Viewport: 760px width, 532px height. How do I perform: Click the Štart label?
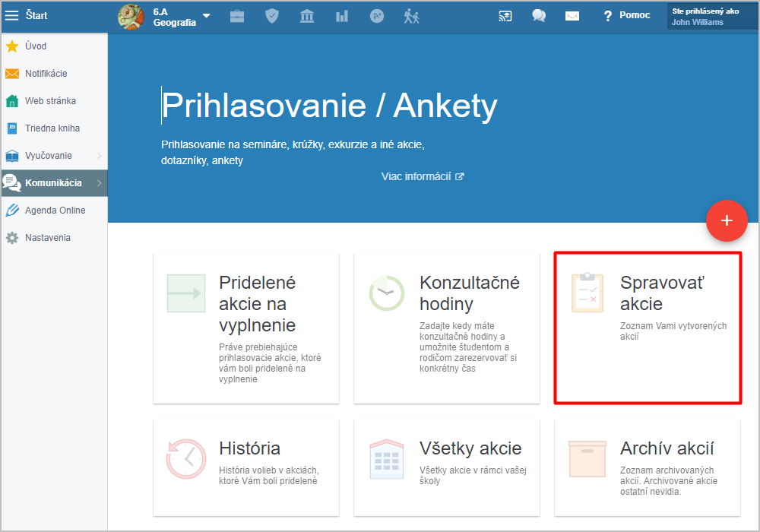36,15
